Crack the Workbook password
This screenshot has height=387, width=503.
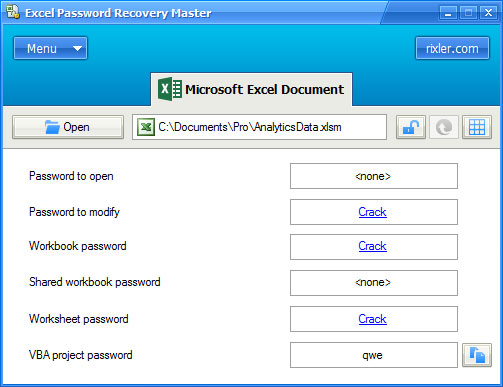tap(372, 246)
